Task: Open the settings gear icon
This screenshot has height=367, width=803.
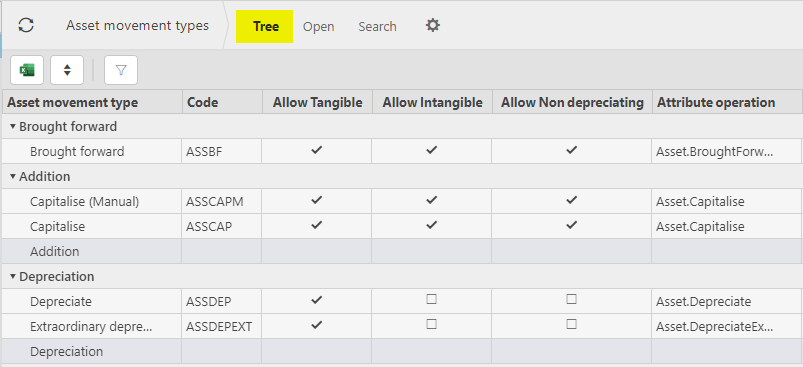Action: pyautogui.click(x=433, y=25)
